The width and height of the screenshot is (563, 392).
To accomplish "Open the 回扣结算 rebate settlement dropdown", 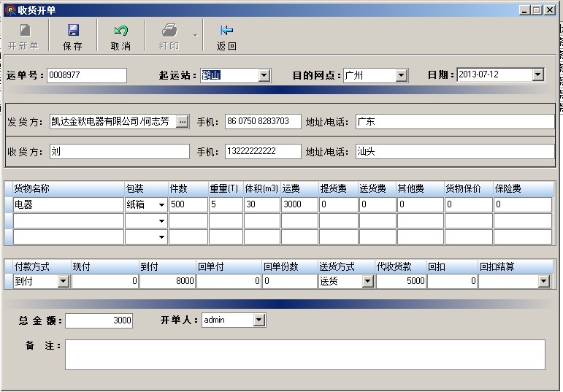I will click(543, 281).
